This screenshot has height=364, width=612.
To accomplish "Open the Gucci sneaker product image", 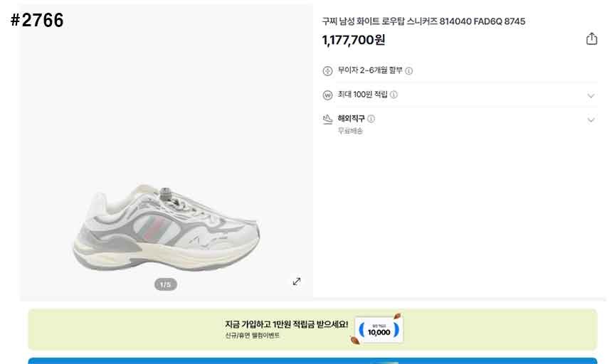I will click(167, 227).
